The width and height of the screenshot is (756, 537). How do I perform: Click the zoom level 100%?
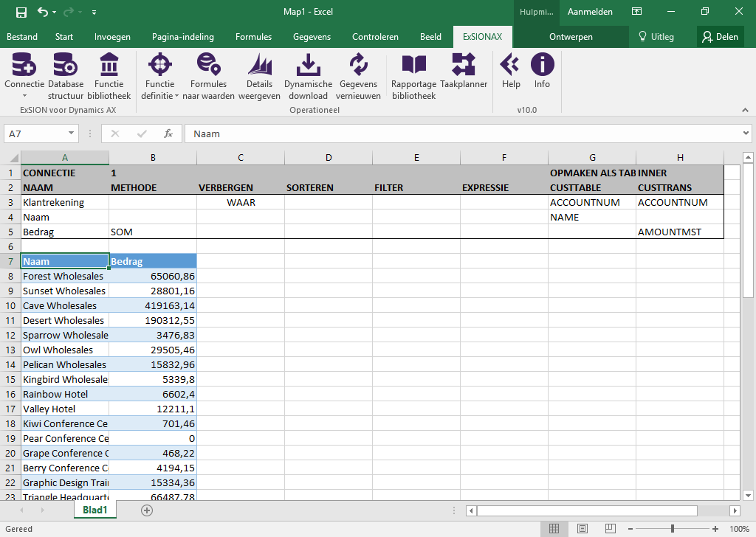pos(739,529)
